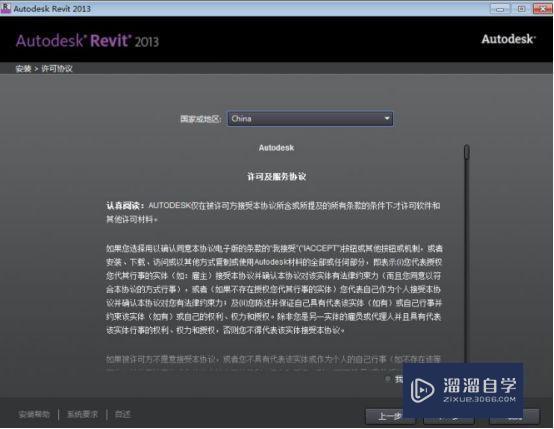Open the 自述 readme link
This screenshot has width=554, height=429.
(x=123, y=414)
